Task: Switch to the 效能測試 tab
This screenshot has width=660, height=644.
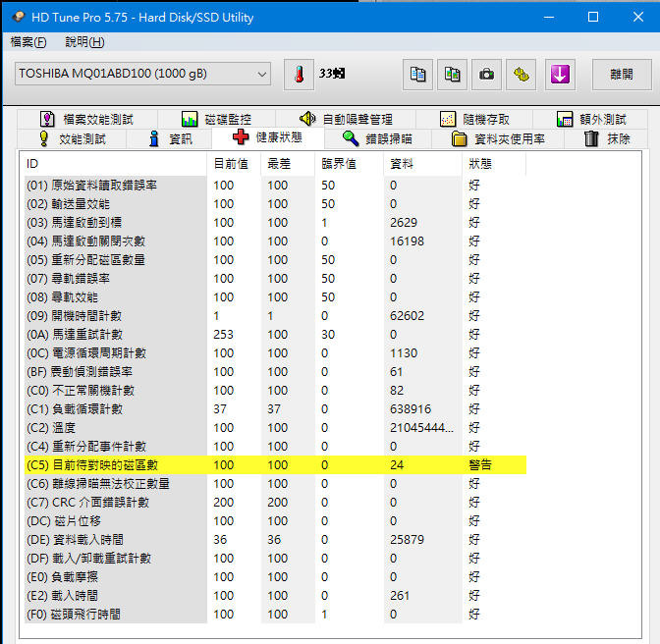Action: point(72,138)
